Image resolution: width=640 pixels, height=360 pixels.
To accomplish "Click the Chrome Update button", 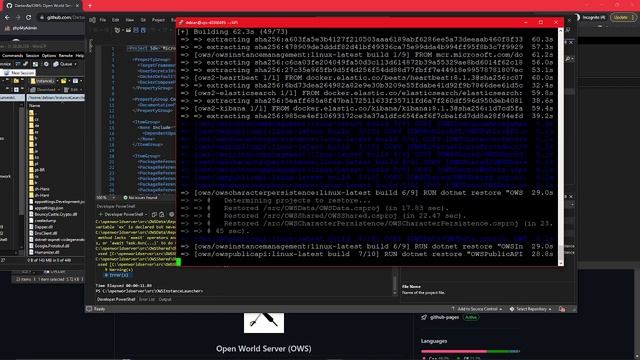I will (x=623, y=18).
